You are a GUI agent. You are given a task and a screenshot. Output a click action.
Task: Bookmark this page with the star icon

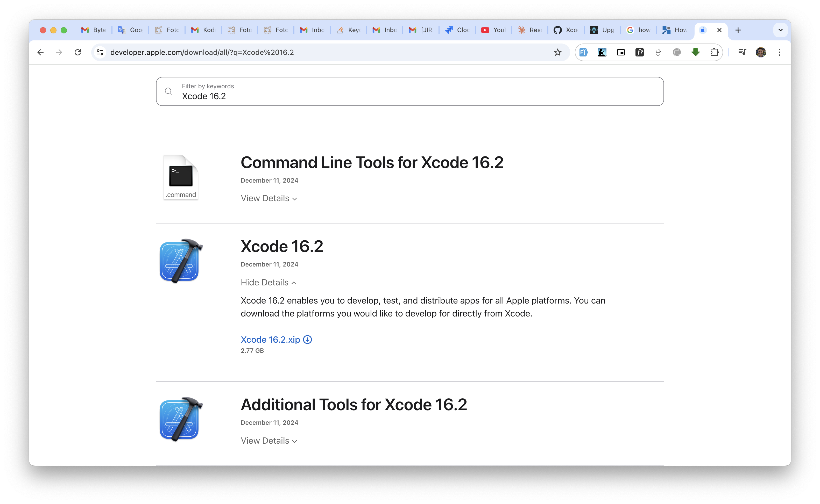(557, 52)
